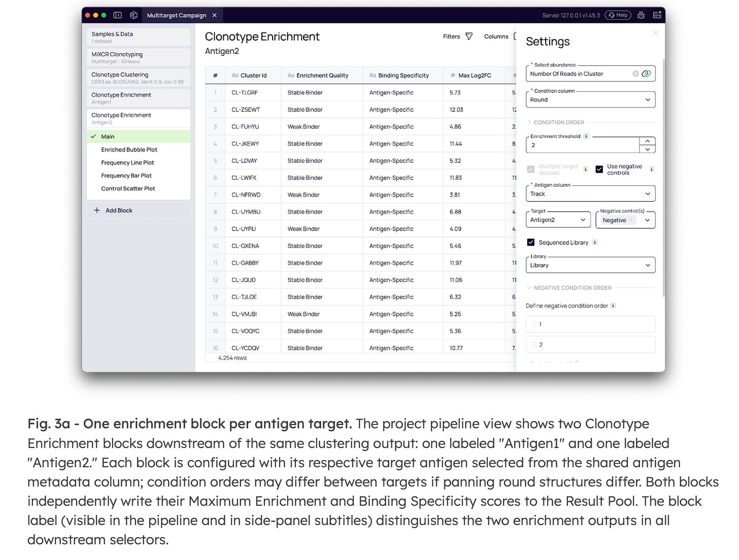The width and height of the screenshot is (739, 560).
Task: Select Clonotype Enrichment Antigen1 block
Action: (139, 98)
